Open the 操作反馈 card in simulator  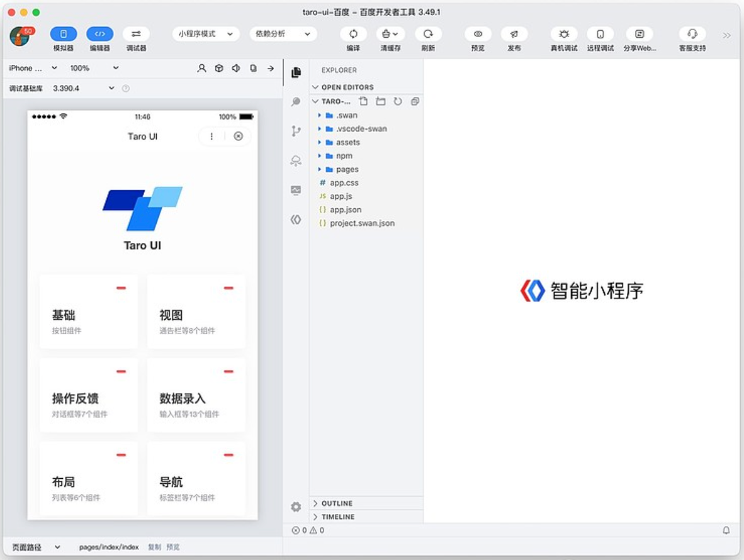89,395
